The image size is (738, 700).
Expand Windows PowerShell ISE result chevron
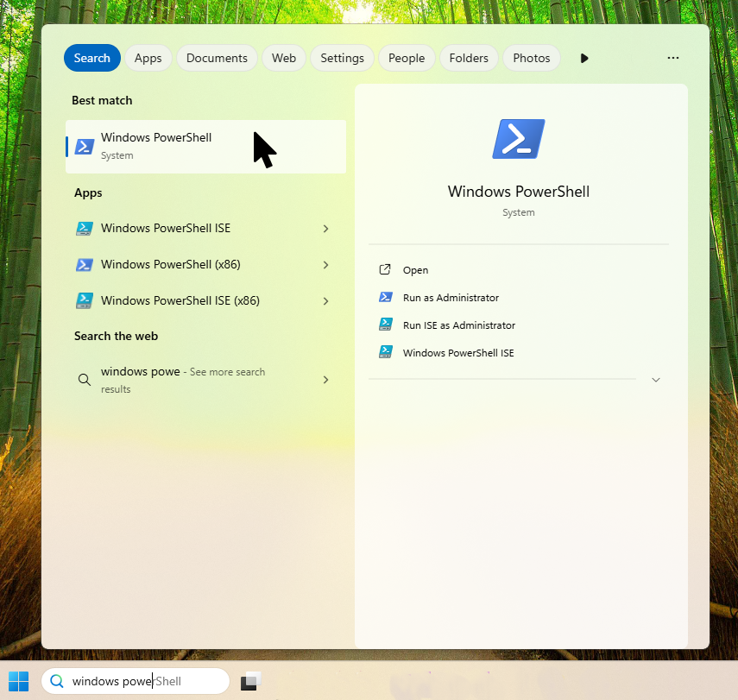[x=325, y=229]
